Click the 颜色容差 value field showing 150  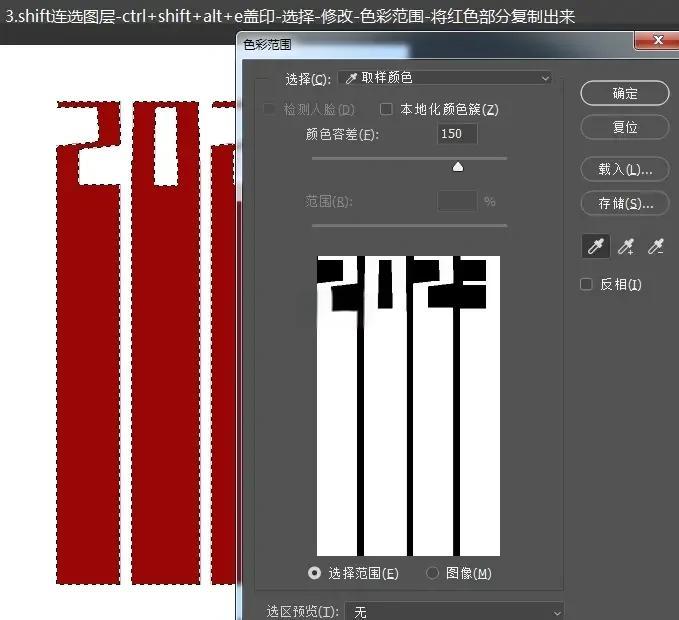point(457,133)
